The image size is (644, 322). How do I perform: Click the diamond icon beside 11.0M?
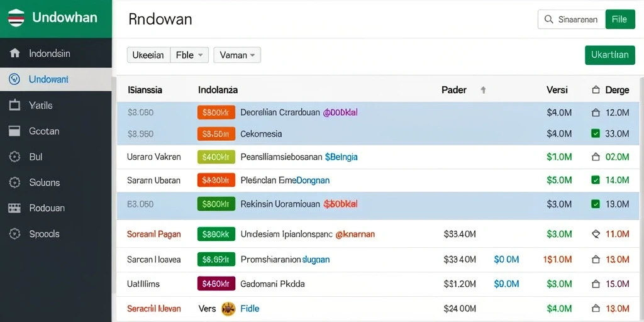tap(596, 234)
